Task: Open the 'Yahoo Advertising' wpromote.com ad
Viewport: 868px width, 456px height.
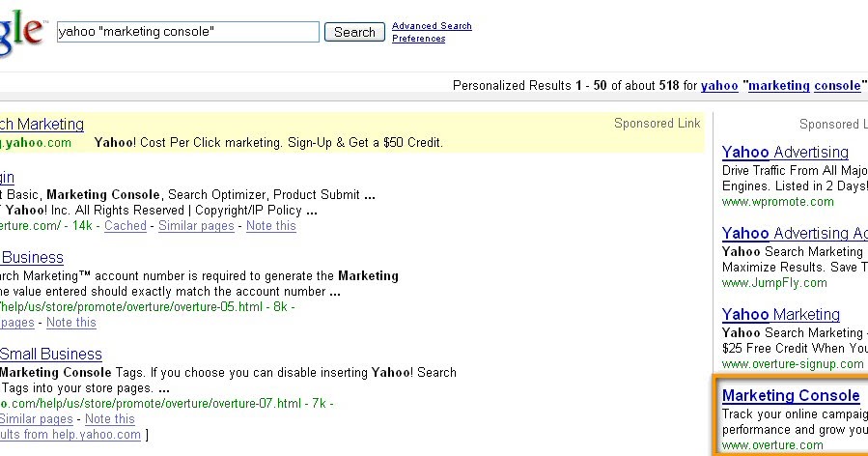Action: (785, 152)
